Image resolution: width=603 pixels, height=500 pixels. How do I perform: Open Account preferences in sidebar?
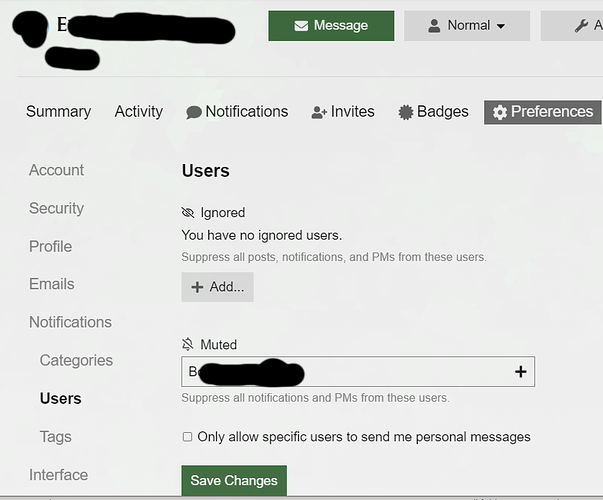click(x=56, y=170)
